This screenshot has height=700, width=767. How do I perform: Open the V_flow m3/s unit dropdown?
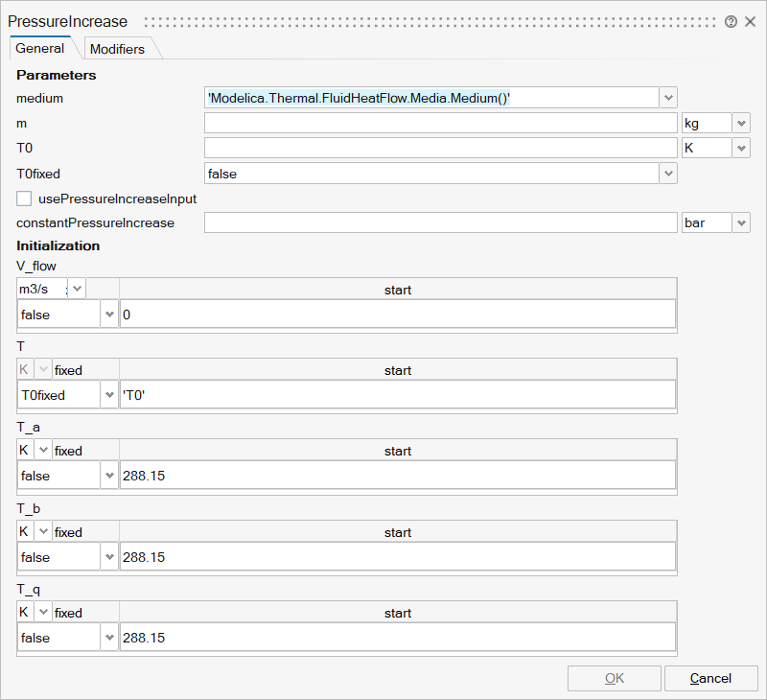(x=76, y=289)
